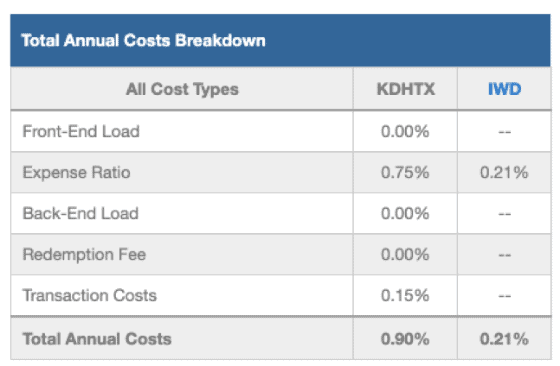Click the All Cost Types header
The width and height of the screenshot is (560, 366).
click(x=182, y=89)
